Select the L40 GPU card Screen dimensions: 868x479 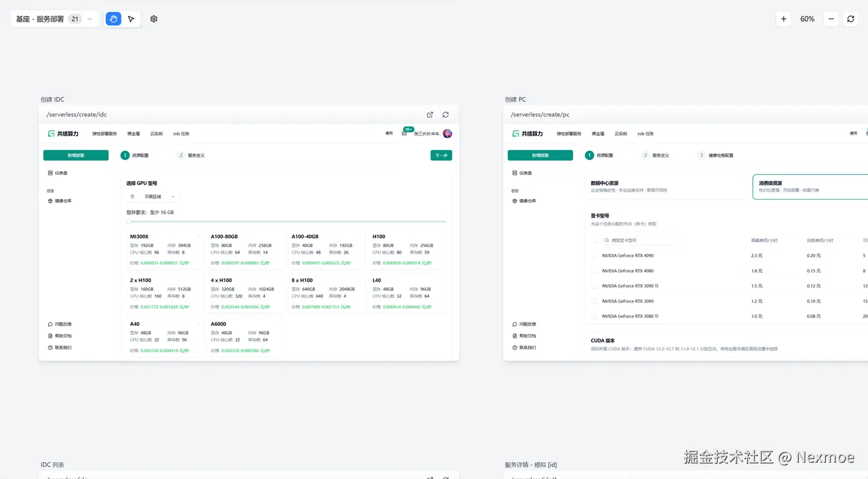(x=407, y=293)
